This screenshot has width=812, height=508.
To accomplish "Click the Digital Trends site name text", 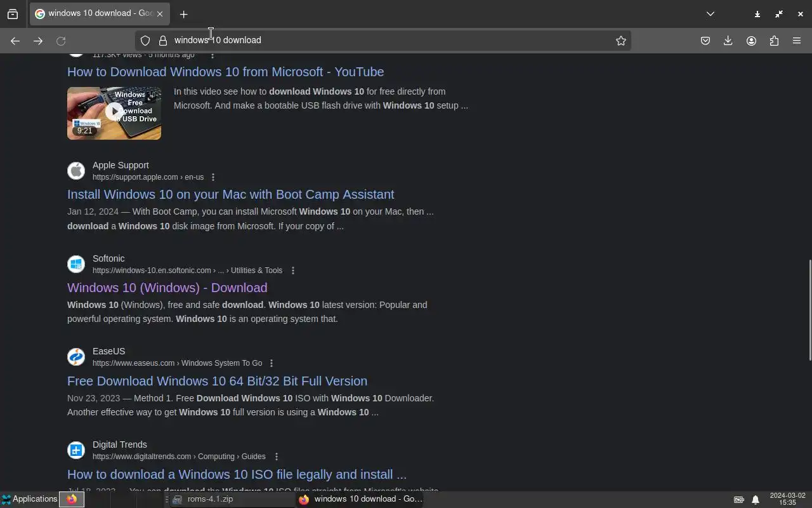I will tap(120, 444).
